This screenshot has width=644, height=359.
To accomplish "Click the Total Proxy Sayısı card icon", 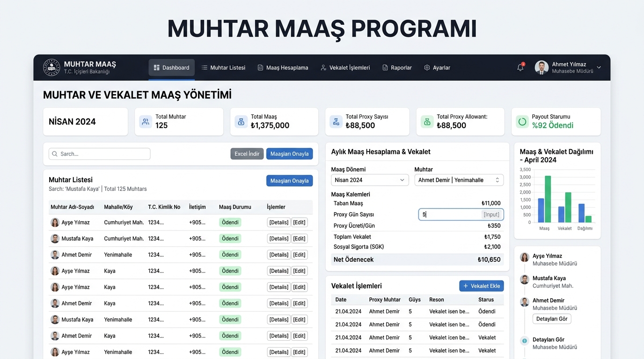I will pos(336,122).
